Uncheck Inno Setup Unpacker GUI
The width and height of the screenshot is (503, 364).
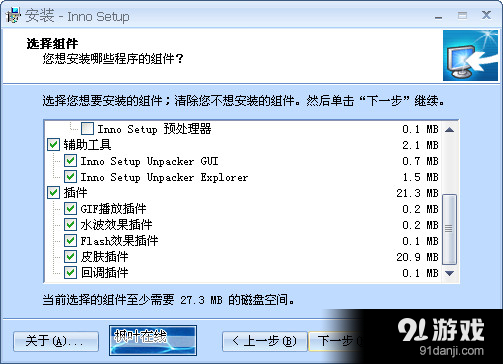click(70, 161)
